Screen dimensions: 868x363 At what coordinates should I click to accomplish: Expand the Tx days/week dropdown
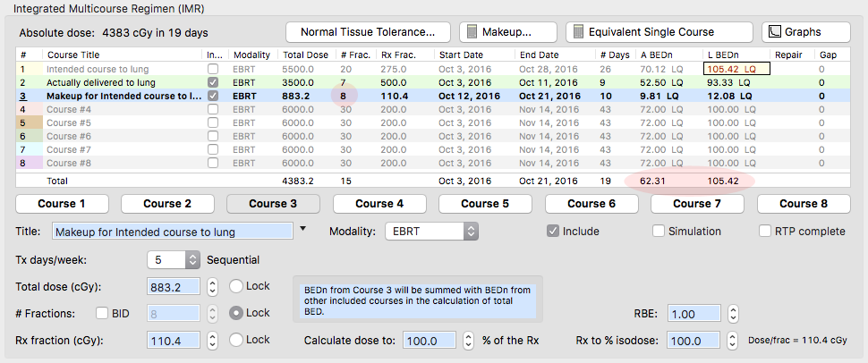click(x=191, y=260)
